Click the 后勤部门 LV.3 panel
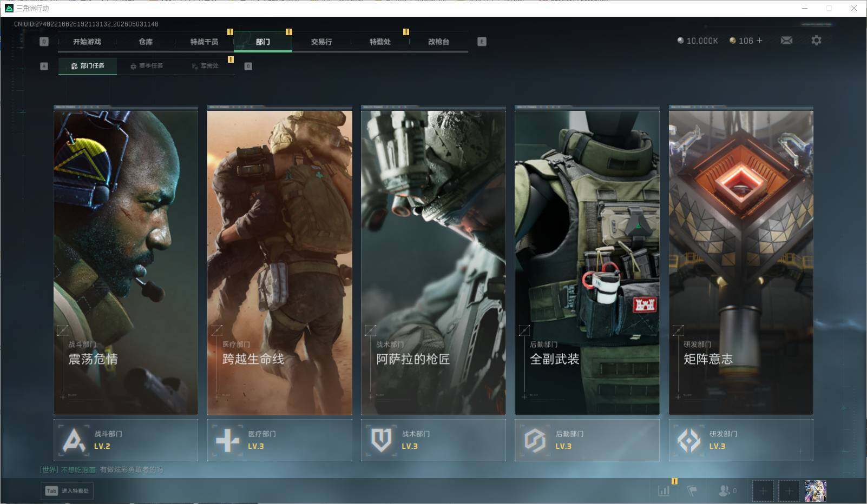This screenshot has height=504, width=867. pyautogui.click(x=587, y=440)
